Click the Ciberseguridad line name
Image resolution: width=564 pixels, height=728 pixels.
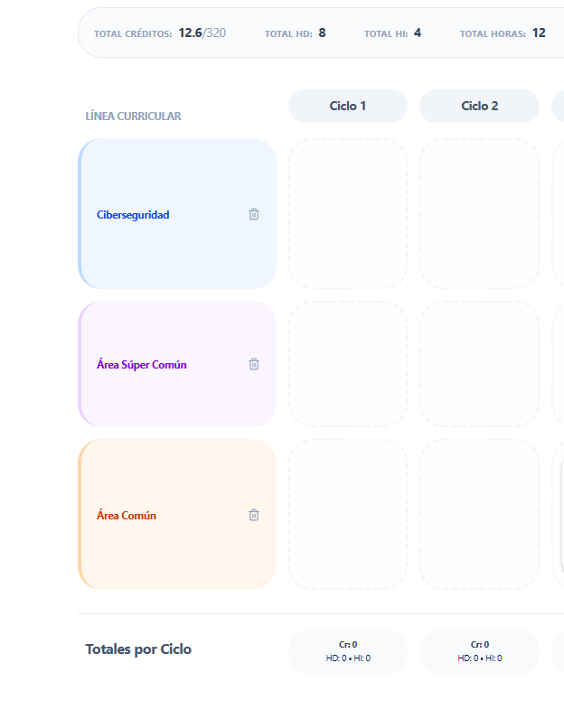(x=133, y=215)
